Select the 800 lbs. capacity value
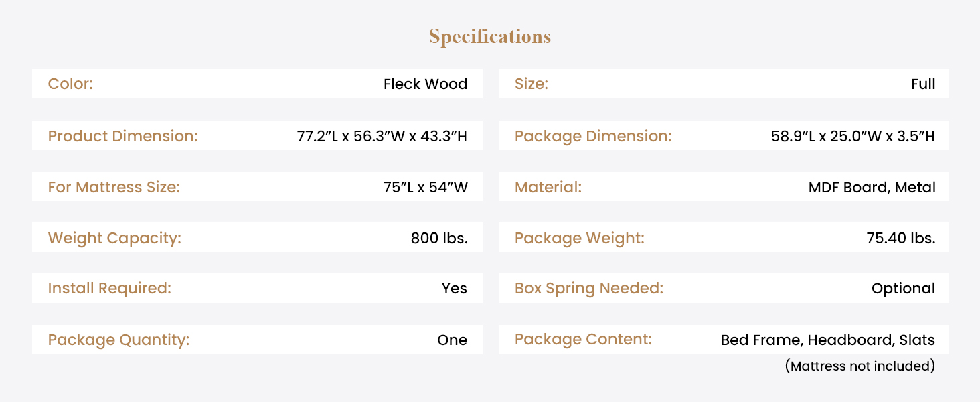Screen dimensions: 980x402 [439, 238]
